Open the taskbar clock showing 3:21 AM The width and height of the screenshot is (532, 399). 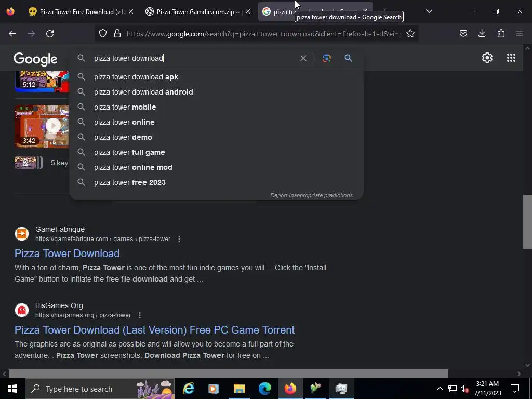(487, 389)
